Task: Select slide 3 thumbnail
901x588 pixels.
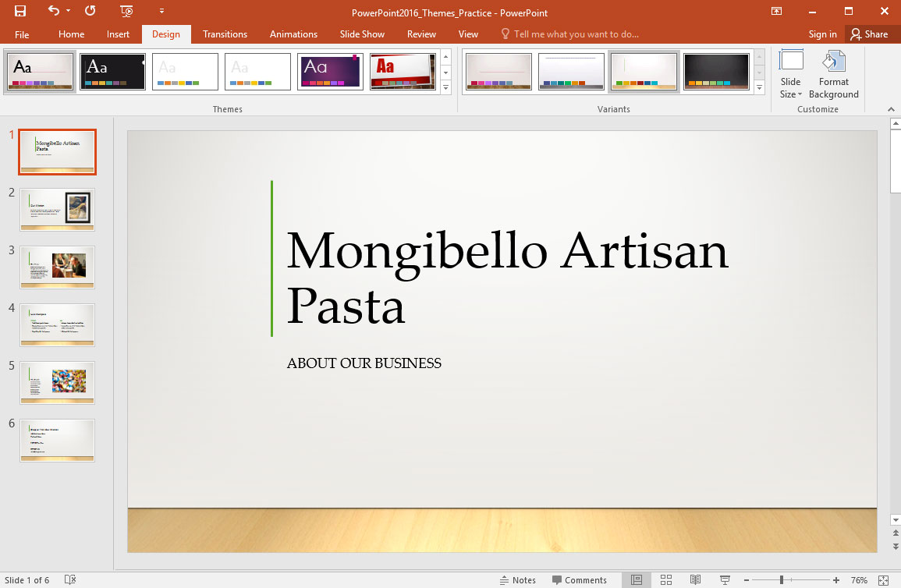Action: (57, 267)
